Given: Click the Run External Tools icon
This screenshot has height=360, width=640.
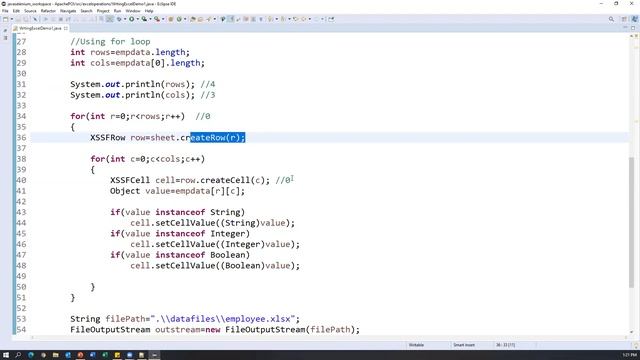Looking at the screenshot, I should tap(157, 19).
